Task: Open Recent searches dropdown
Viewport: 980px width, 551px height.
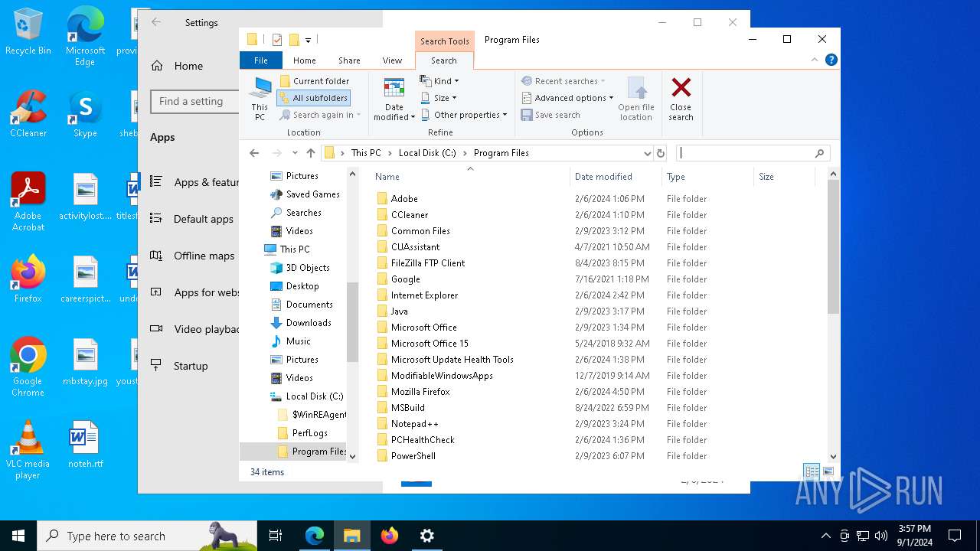Action: [x=563, y=81]
